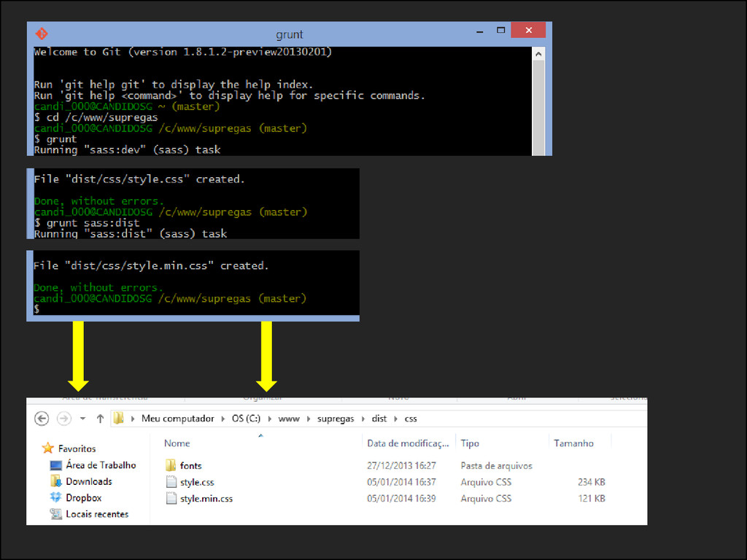Click the Locais recentes icon
Viewport: 747px width, 560px height.
click(x=55, y=514)
